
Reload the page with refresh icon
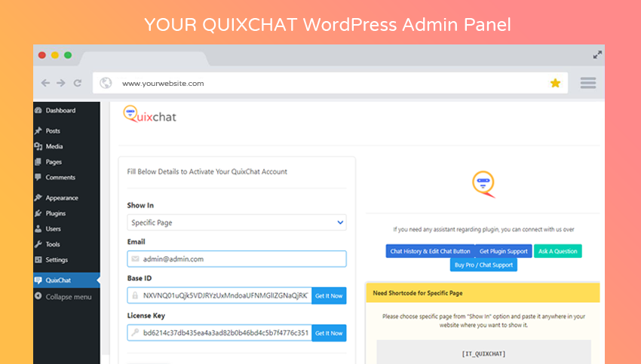78,83
